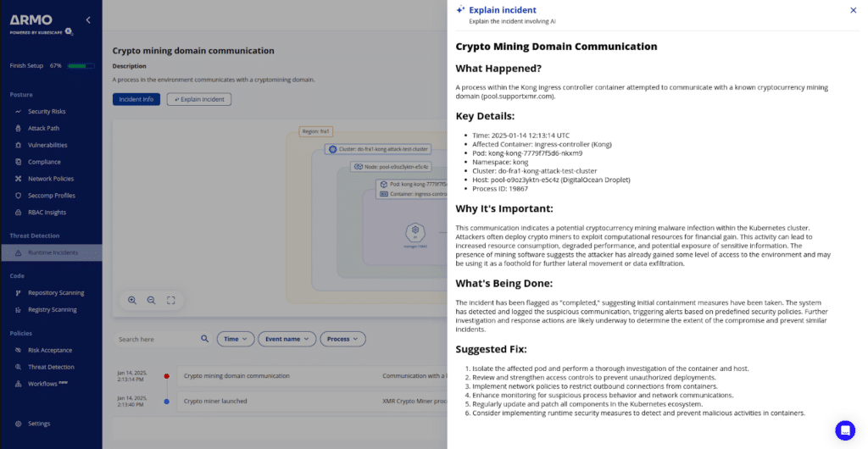Open Seccomp Profiles
Screen dimensions: 868x449
click(x=52, y=196)
